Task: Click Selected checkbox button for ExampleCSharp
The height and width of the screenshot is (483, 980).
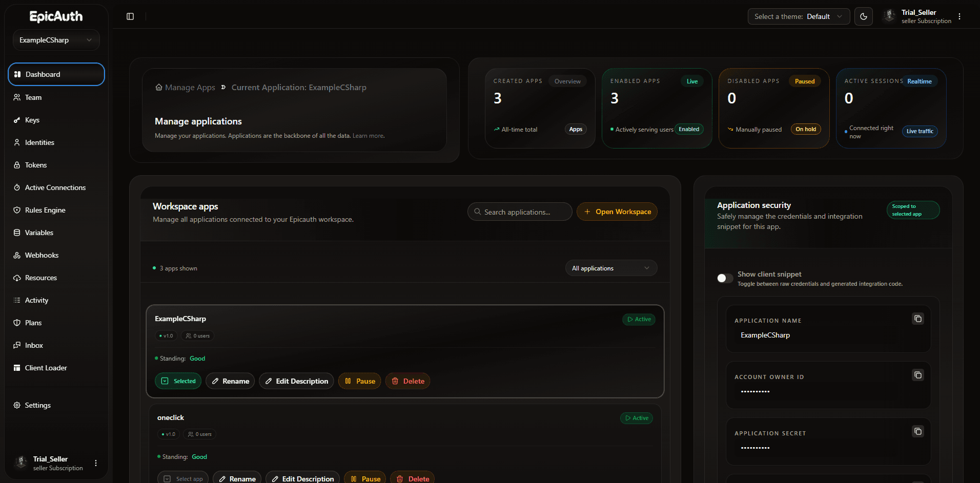Action: tap(178, 381)
